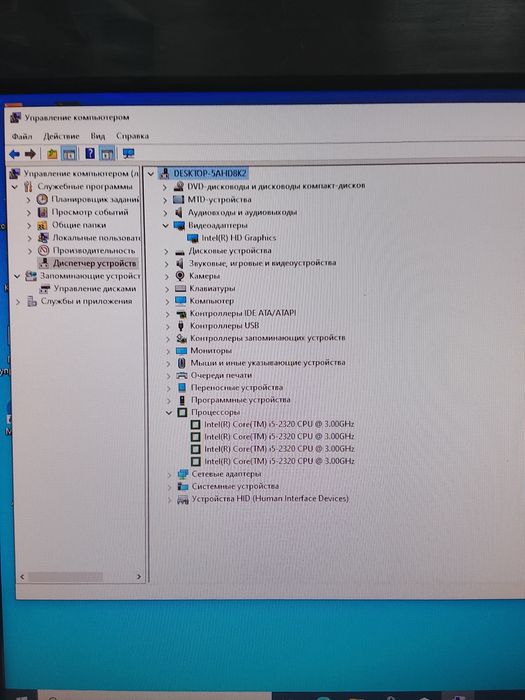Expand the Дисковые устройства category
Screen dimensions: 525x700
[x=166, y=251]
